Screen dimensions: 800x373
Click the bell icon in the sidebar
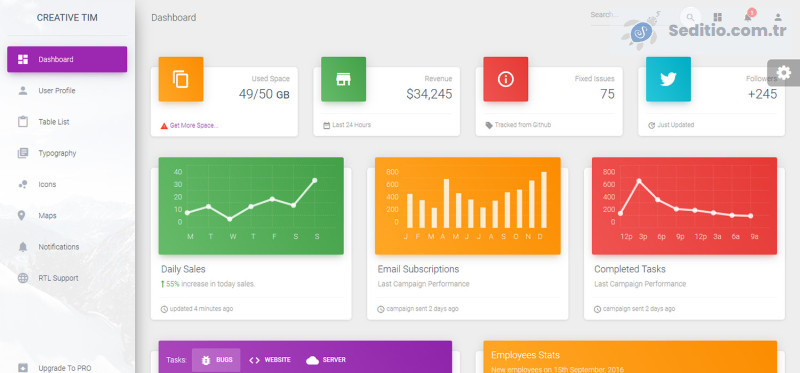(x=22, y=247)
